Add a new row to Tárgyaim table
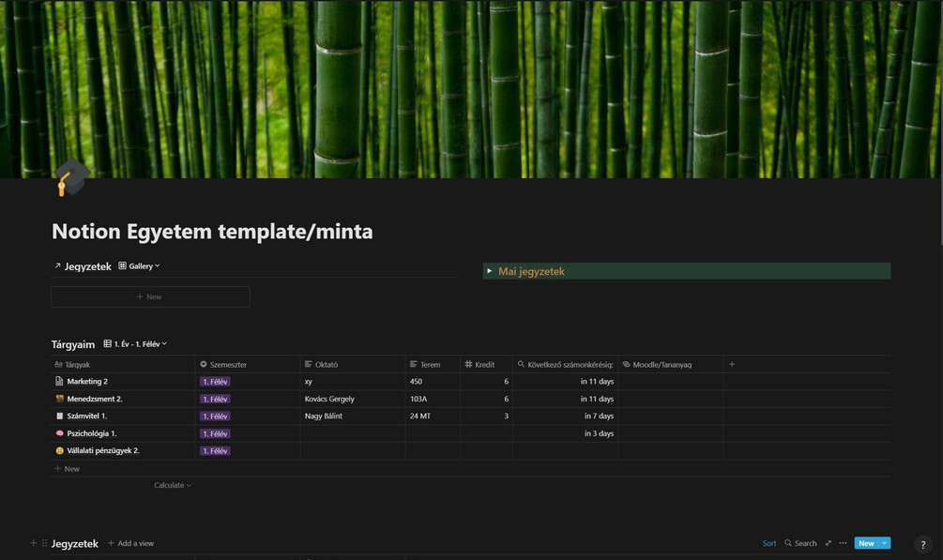Screen dimensions: 943x560 tap(67, 469)
